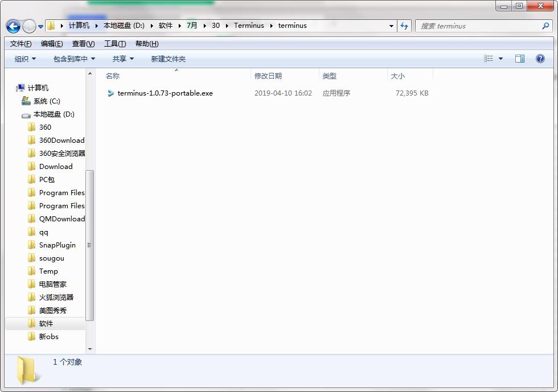Open the help question mark icon
Viewport: 558px width, 392px height.
540,58
